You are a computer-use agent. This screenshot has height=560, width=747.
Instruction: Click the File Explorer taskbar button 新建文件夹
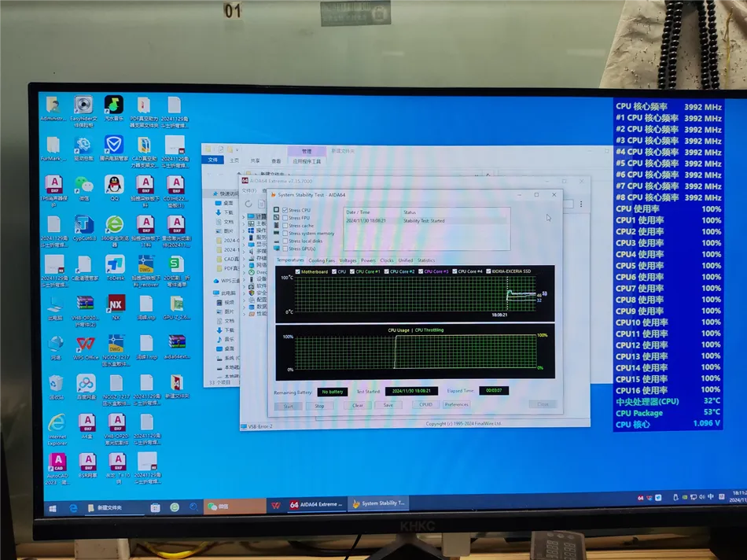click(113, 508)
